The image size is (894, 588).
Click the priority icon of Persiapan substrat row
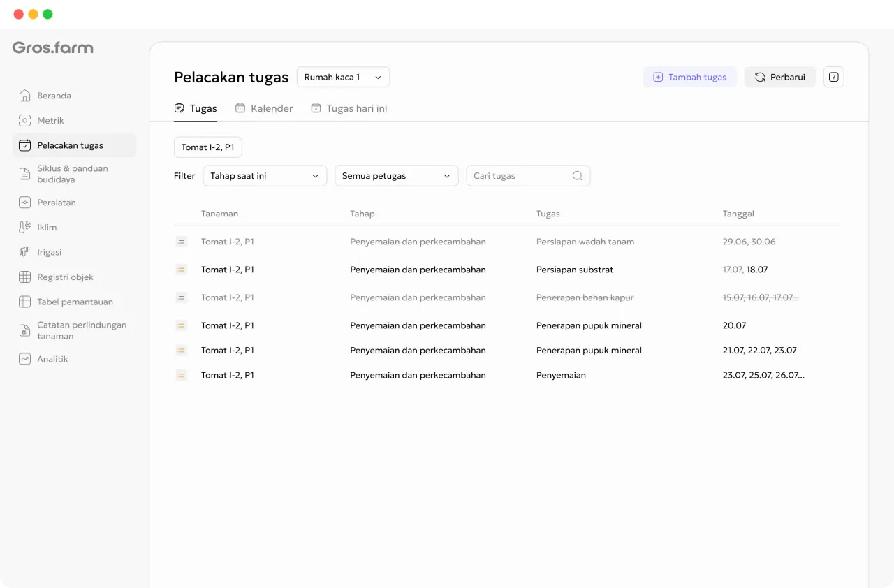click(181, 270)
